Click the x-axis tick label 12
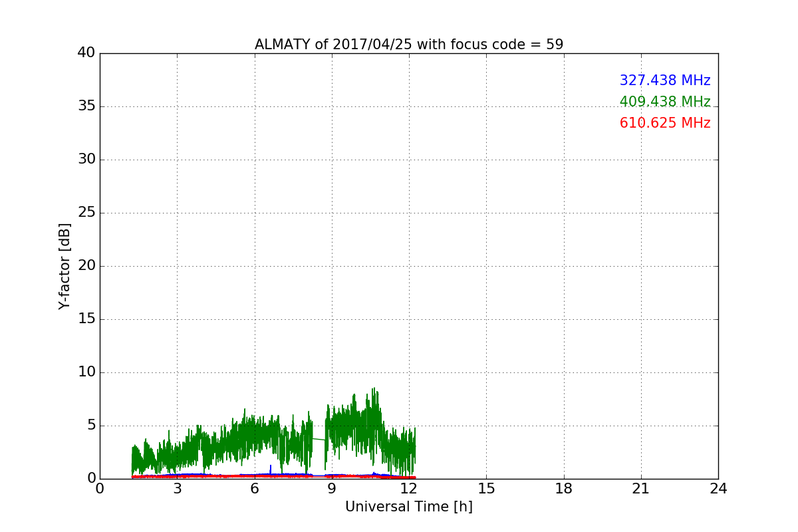798x532 pixels. coord(409,489)
